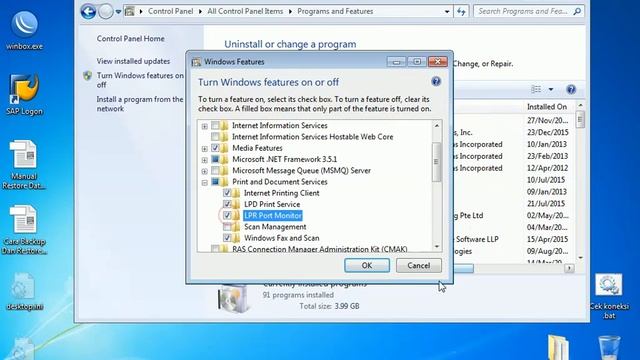Click Install a program from the network link
Viewport: 640px width, 360px height.
coord(140,104)
